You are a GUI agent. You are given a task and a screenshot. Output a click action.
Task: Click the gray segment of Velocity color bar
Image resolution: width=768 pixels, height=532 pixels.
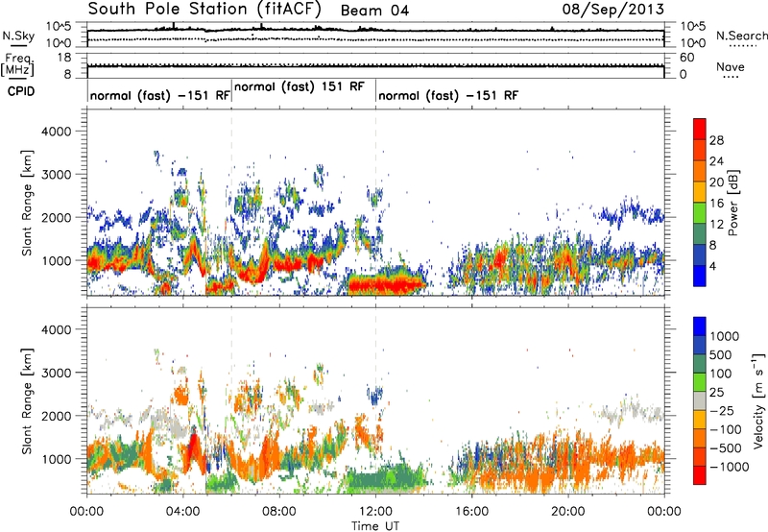pos(700,400)
